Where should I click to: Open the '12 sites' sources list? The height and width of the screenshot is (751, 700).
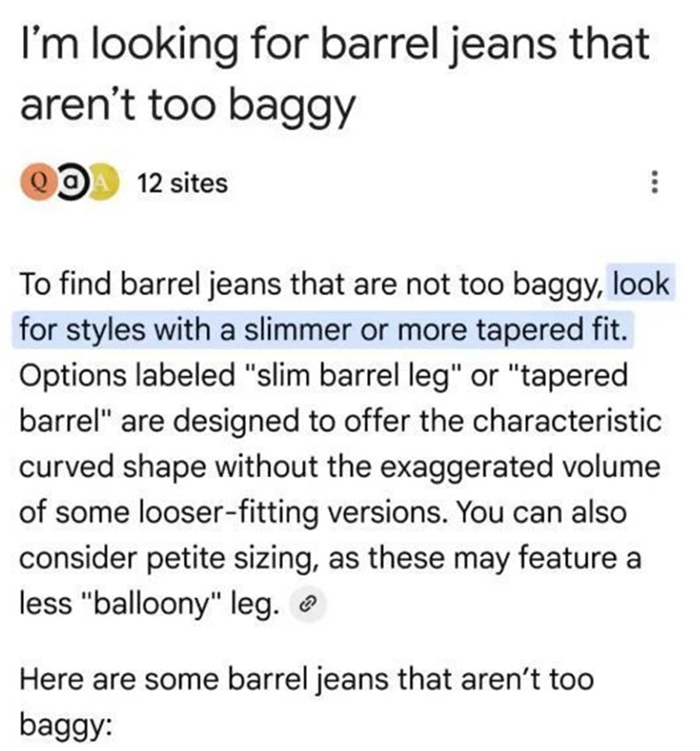click(183, 183)
